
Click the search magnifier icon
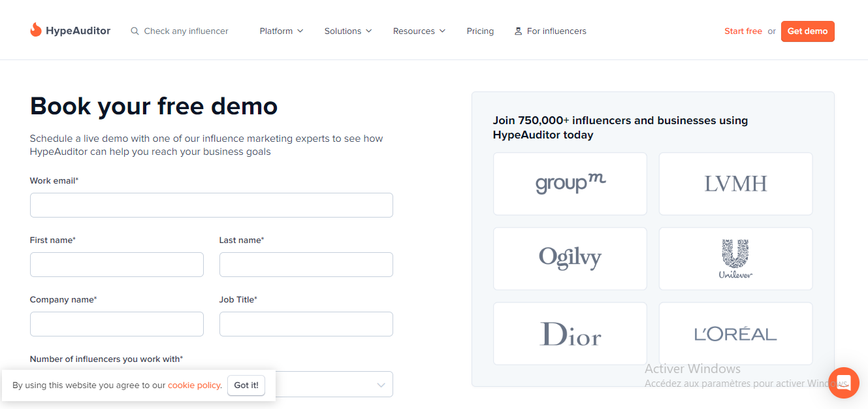click(x=135, y=31)
